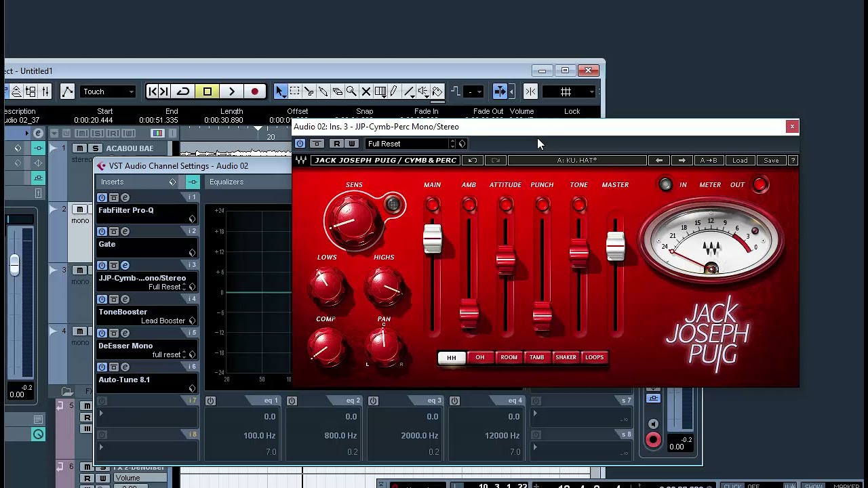Select the Zoom magnifier tool
Image resolution: width=868 pixels, height=488 pixels.
pyautogui.click(x=351, y=91)
